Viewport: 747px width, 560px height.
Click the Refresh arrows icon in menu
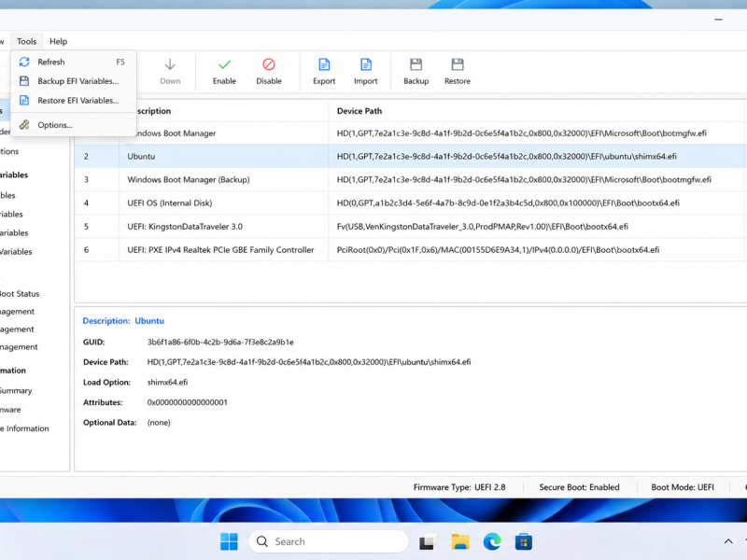tap(24, 62)
